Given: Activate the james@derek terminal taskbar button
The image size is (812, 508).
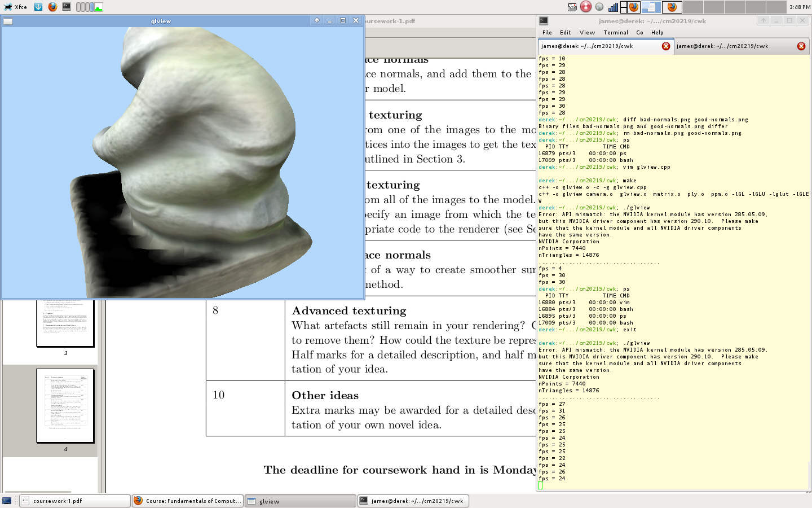Looking at the screenshot, I should point(413,501).
